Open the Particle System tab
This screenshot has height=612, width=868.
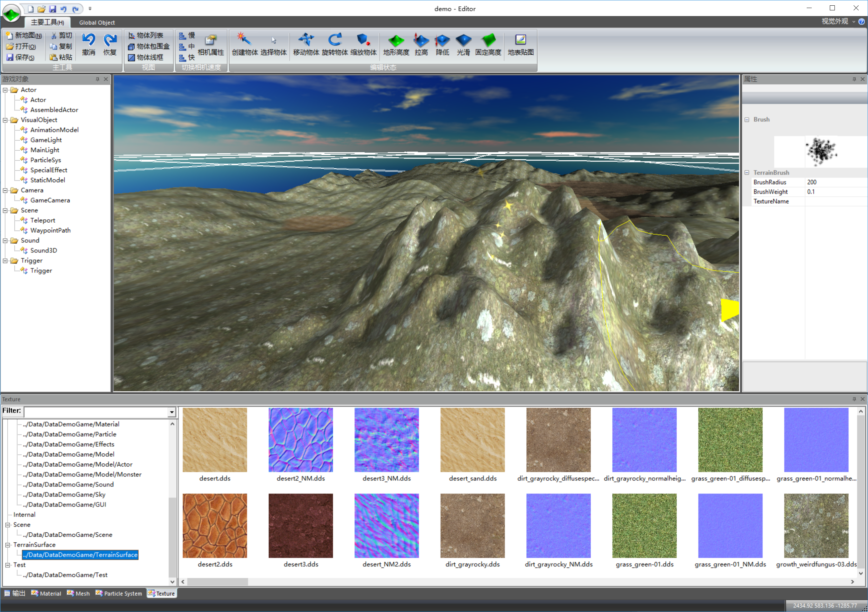(x=119, y=593)
